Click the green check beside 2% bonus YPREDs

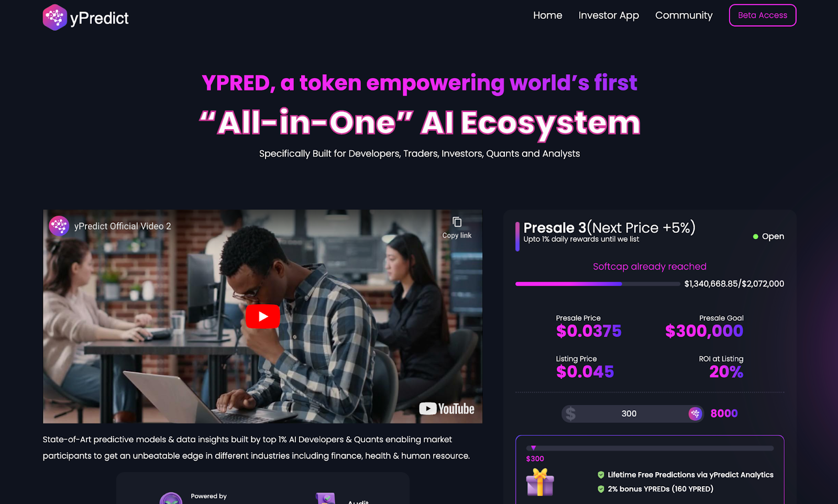point(601,489)
